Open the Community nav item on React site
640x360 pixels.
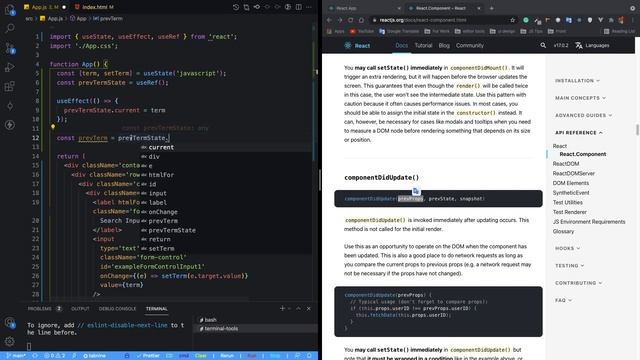[x=470, y=45]
